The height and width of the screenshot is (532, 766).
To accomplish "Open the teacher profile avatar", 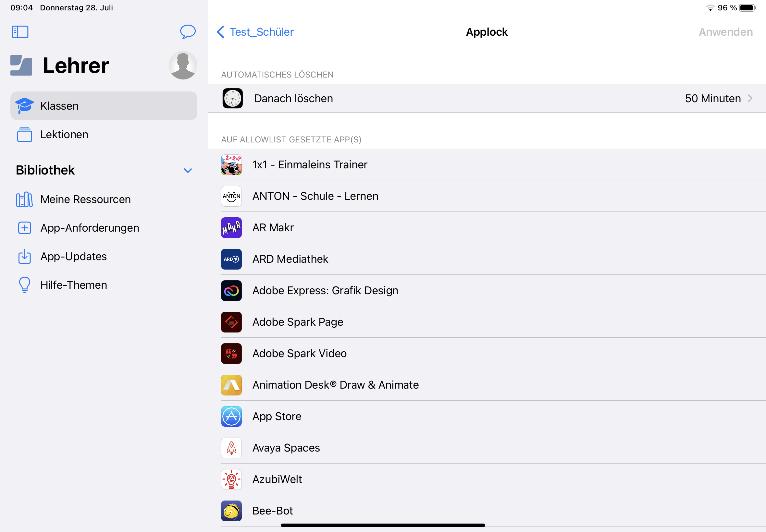I will 183,65.
